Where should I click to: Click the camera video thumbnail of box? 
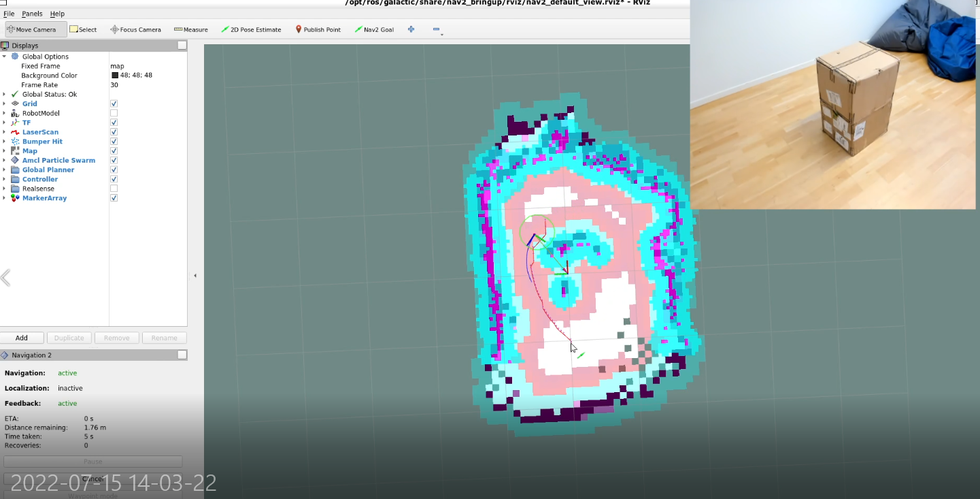[832, 104]
